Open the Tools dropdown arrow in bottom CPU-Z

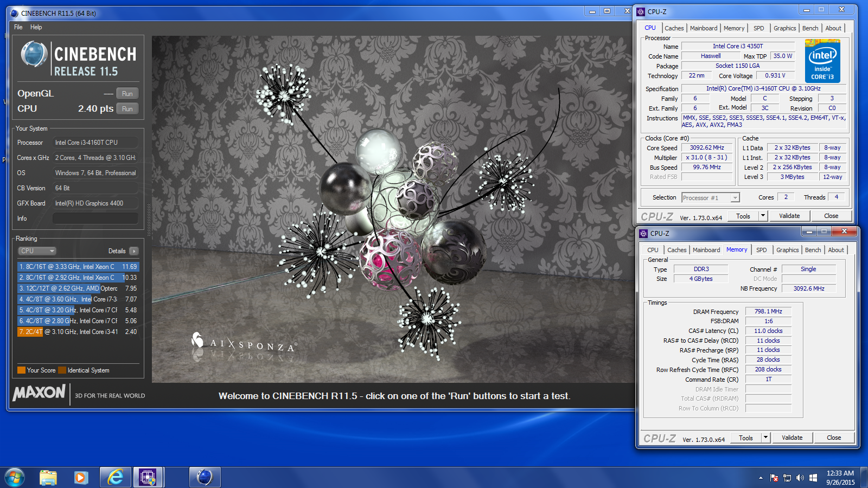765,438
